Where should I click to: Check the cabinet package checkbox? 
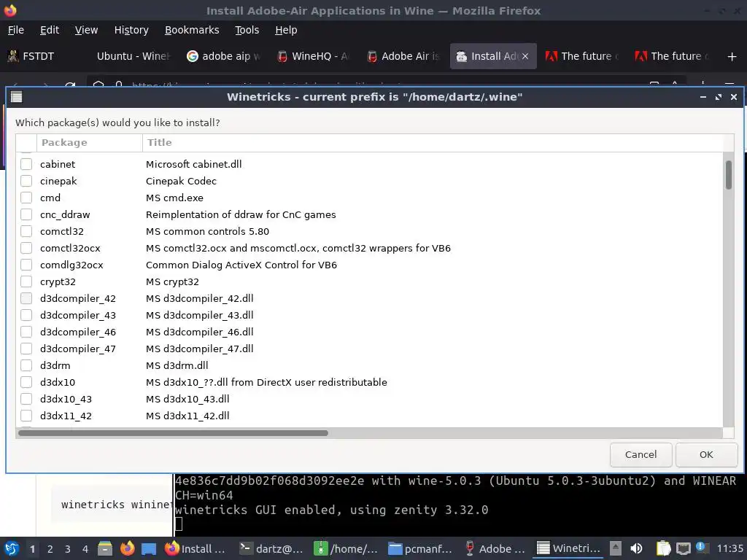[x=26, y=164]
